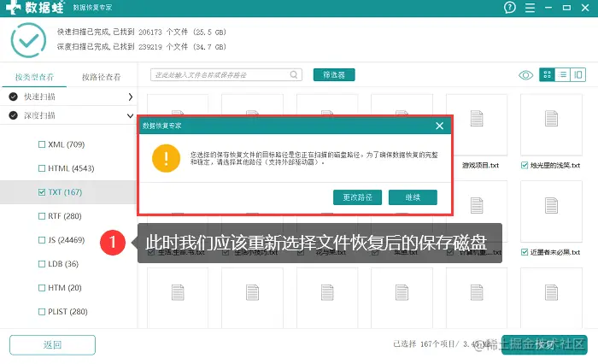Check the PLIST (280) checkbox
Image resolution: width=598 pixels, height=364 pixels.
click(x=42, y=312)
